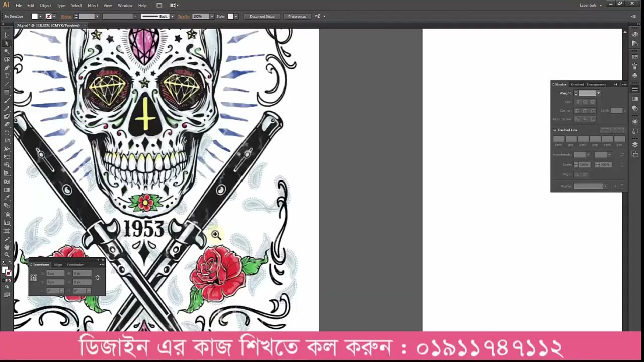The height and width of the screenshot is (362, 644).
Task: Open the Opacity value dropdown
Action: click(x=212, y=16)
